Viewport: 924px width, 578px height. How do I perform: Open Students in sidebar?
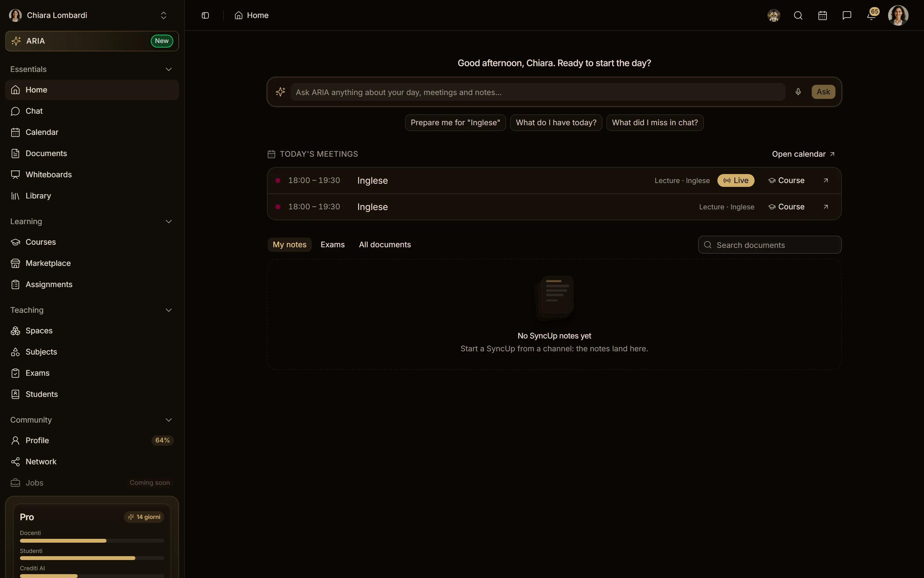92,394
